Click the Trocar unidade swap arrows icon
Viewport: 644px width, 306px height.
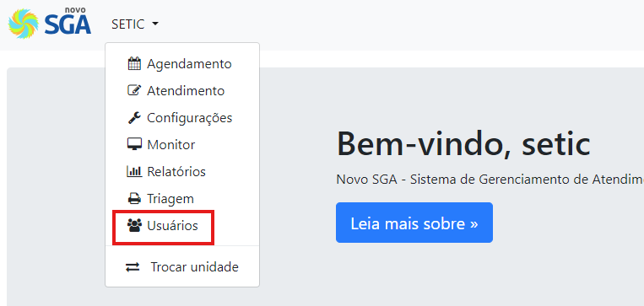pyautogui.click(x=133, y=267)
